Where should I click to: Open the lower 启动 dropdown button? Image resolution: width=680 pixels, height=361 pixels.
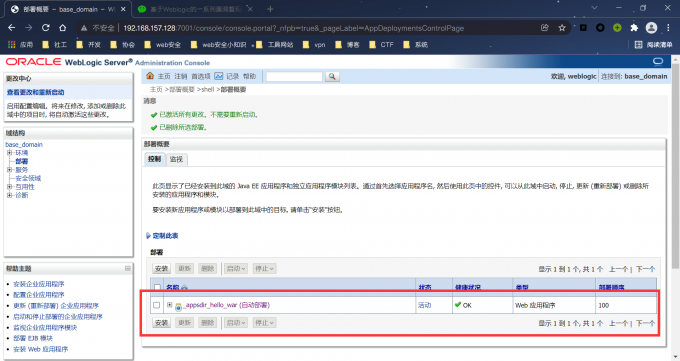point(236,323)
